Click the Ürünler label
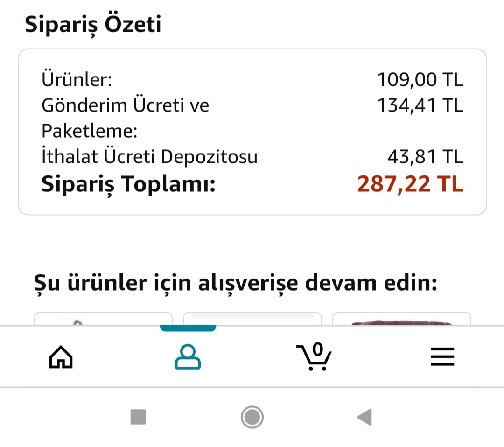504x447 pixels. (77, 80)
